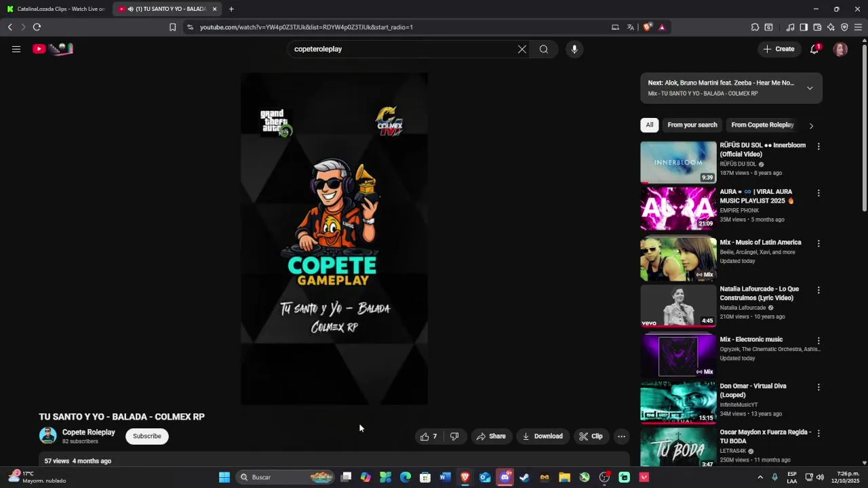Open Copete Roleplay channel avatar
Viewport: 868px width, 488px height.
coord(47,436)
